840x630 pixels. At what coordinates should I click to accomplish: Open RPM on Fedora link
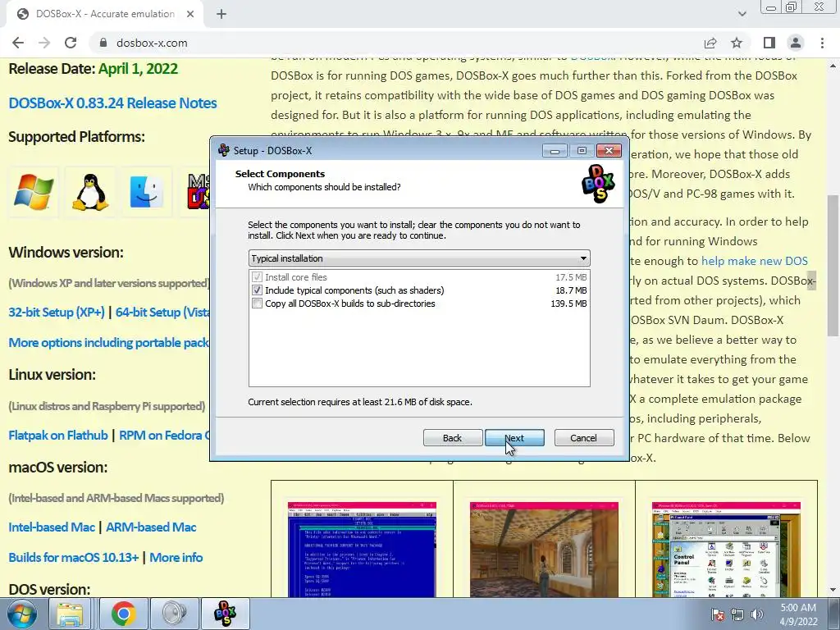click(x=164, y=436)
